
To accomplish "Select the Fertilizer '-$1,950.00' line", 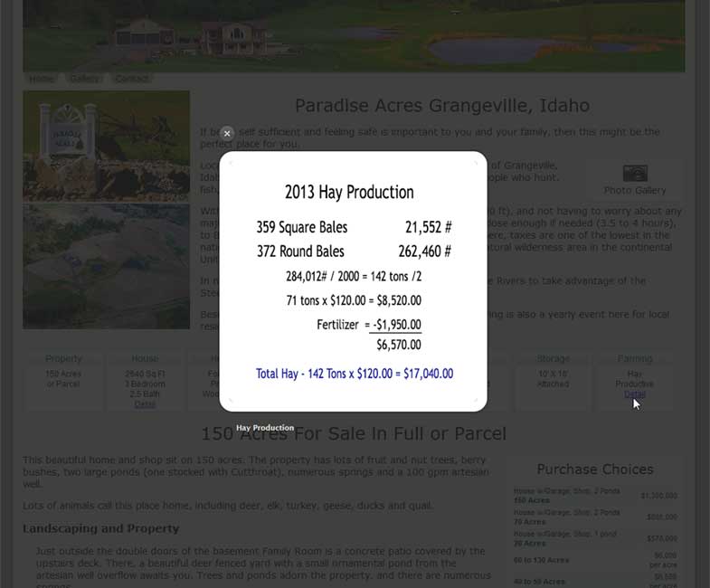I will click(x=369, y=325).
